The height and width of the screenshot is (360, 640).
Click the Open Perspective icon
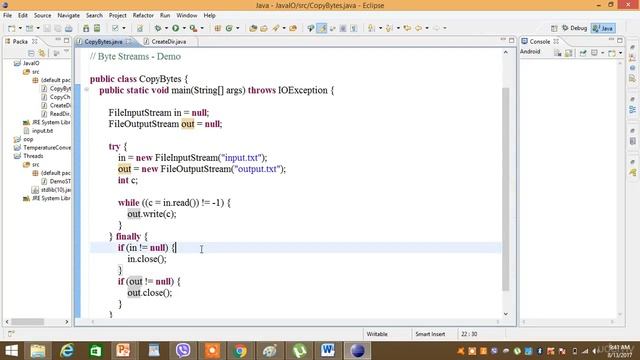(x=554, y=28)
